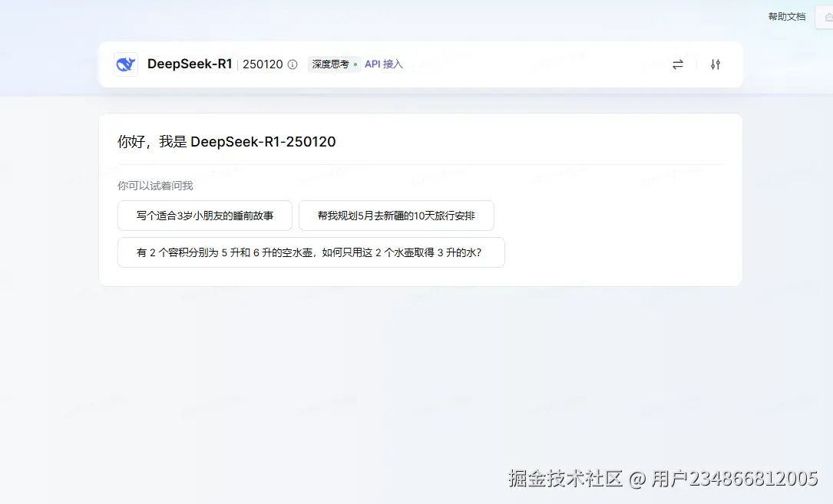
Task: Open 帮助文档 help link
Action: pyautogui.click(x=787, y=16)
